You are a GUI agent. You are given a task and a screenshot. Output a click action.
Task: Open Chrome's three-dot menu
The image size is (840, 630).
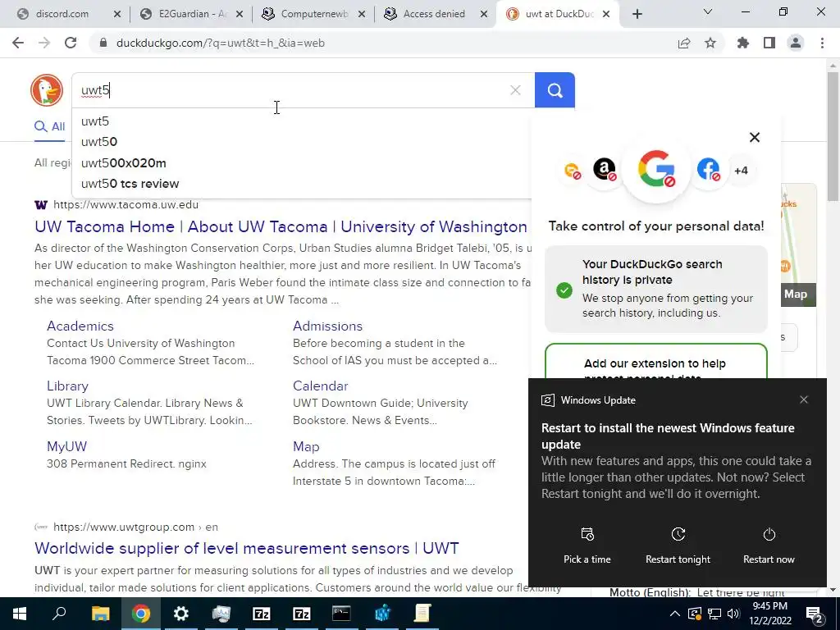822,43
